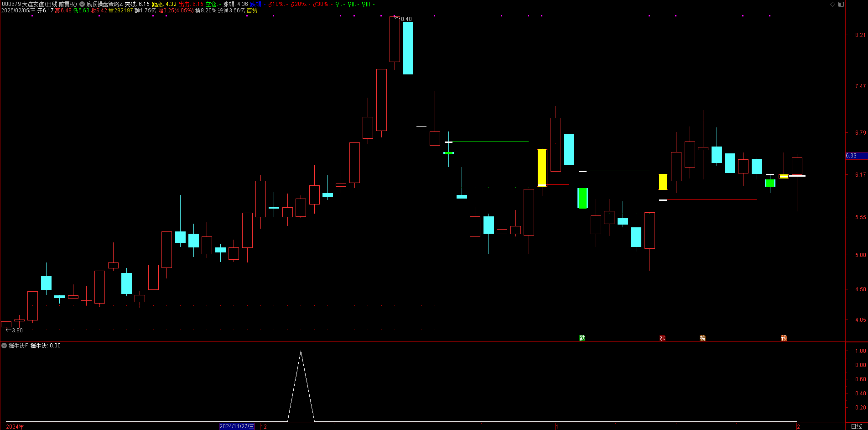The width and height of the screenshot is (868, 430).
Task: Expand the 底顶操盘策略Z indicator dropdown arrow
Action: [x=82, y=4]
